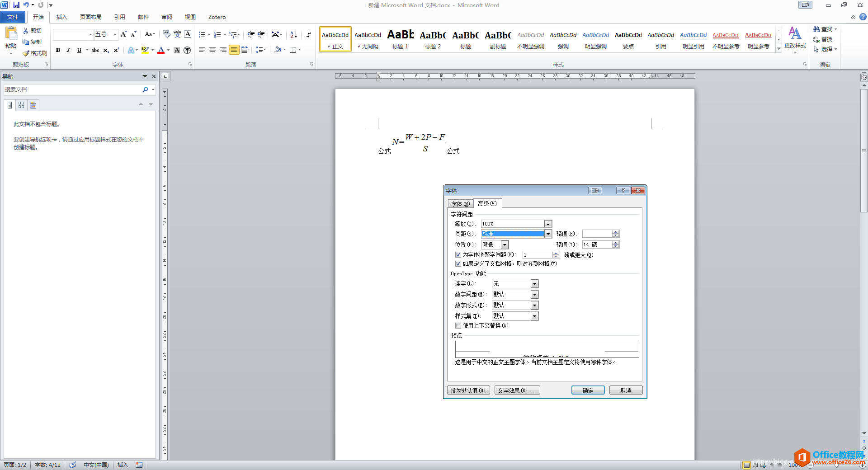Click the Sort icon in the paragraph group
Viewport: 868px width, 470px height.
pos(293,34)
